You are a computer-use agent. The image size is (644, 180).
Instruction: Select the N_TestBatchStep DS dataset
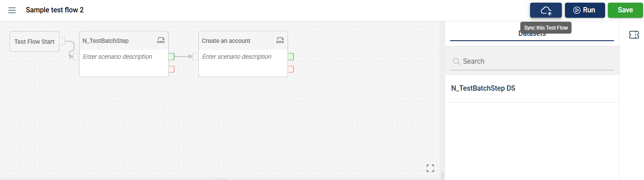coord(483,88)
